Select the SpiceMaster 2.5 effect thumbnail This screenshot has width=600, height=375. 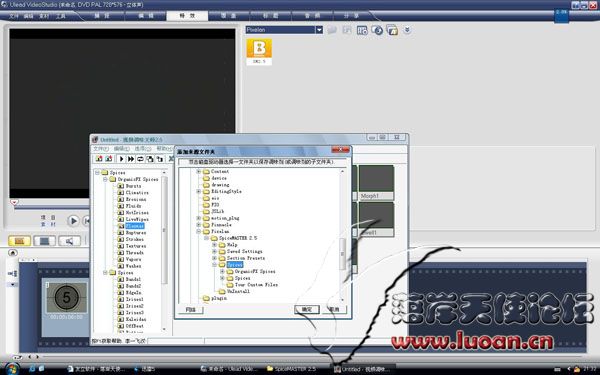click(x=259, y=51)
